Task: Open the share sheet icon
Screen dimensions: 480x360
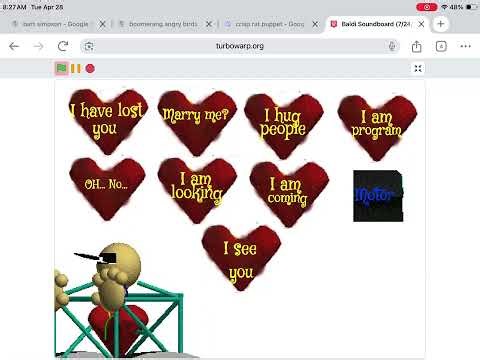Action: [x=416, y=46]
